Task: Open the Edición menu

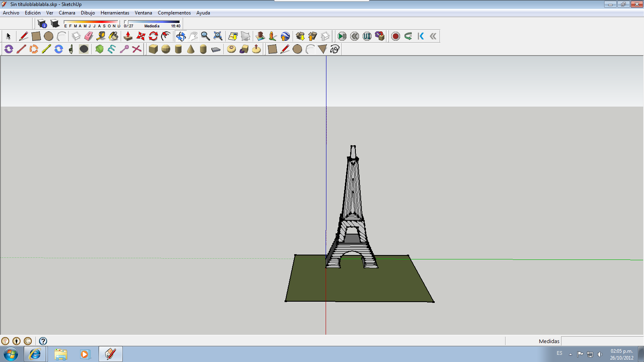Action: click(33, 13)
